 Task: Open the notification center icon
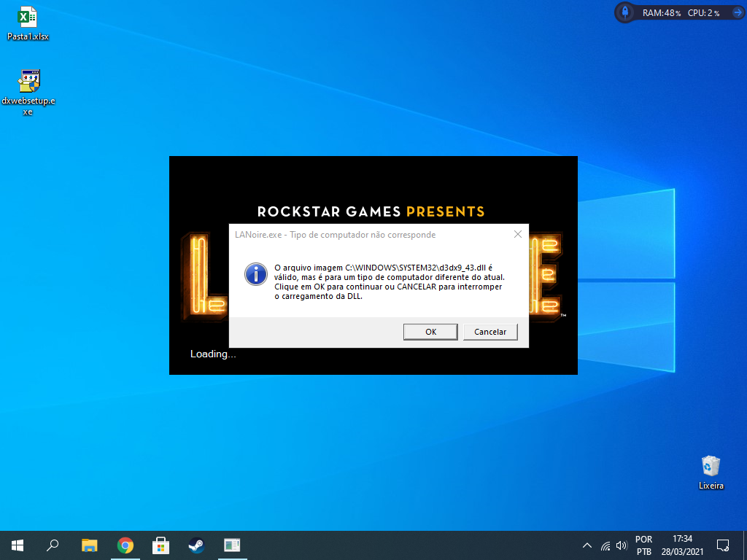click(x=723, y=545)
